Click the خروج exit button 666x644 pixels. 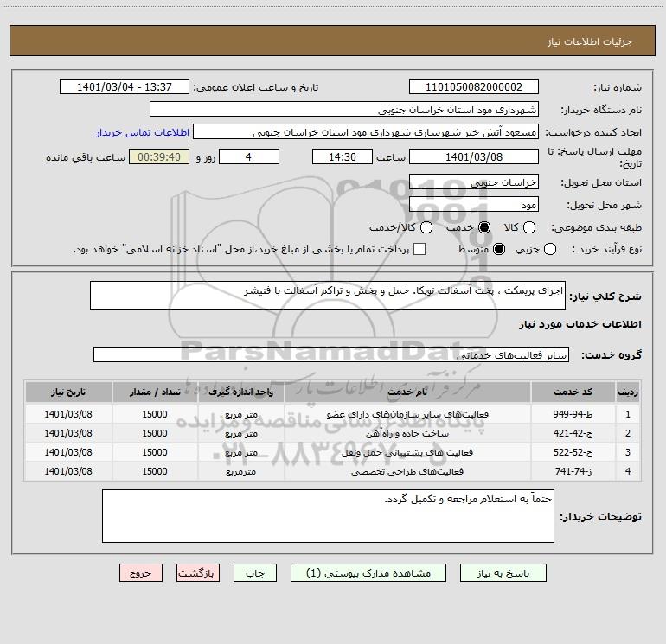(141, 573)
